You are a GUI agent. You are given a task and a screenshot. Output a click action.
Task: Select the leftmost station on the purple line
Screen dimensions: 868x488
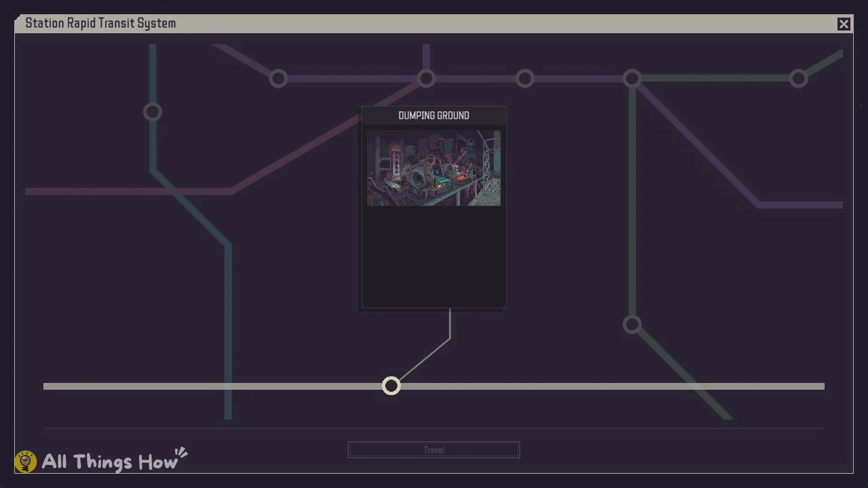click(x=278, y=79)
